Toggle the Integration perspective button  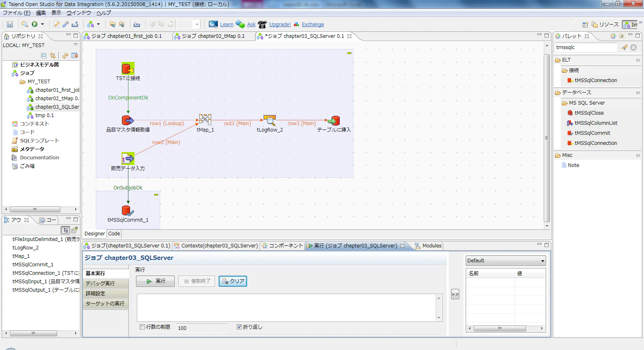[x=630, y=25]
